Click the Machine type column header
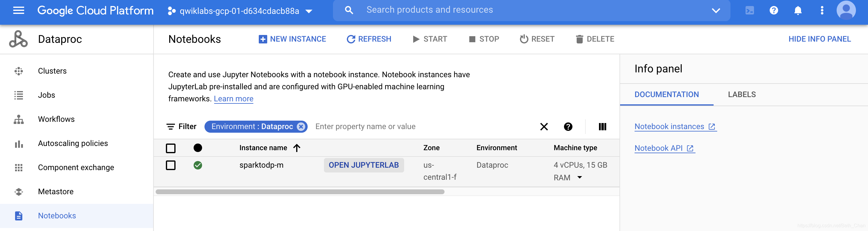The image size is (868, 231). (575, 148)
